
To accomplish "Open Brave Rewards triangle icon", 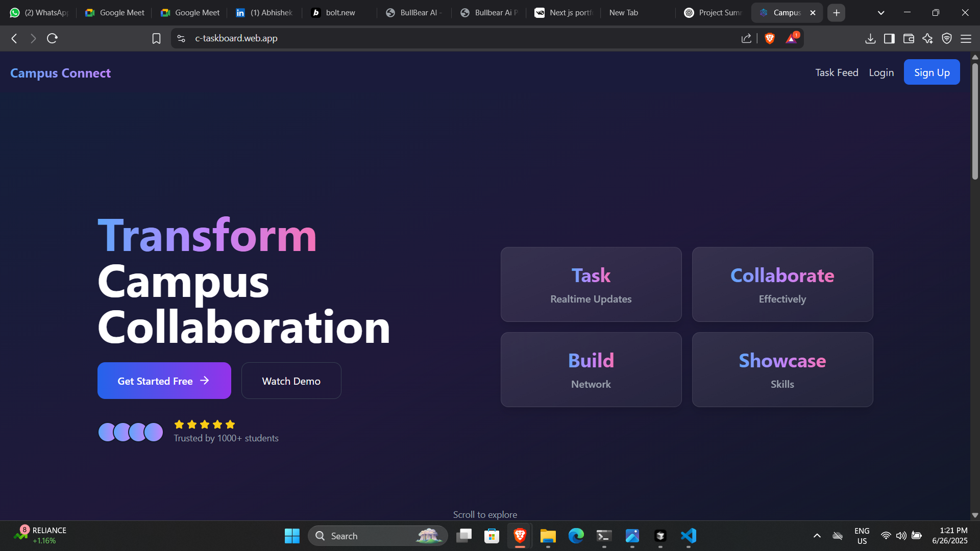I will tap(791, 38).
